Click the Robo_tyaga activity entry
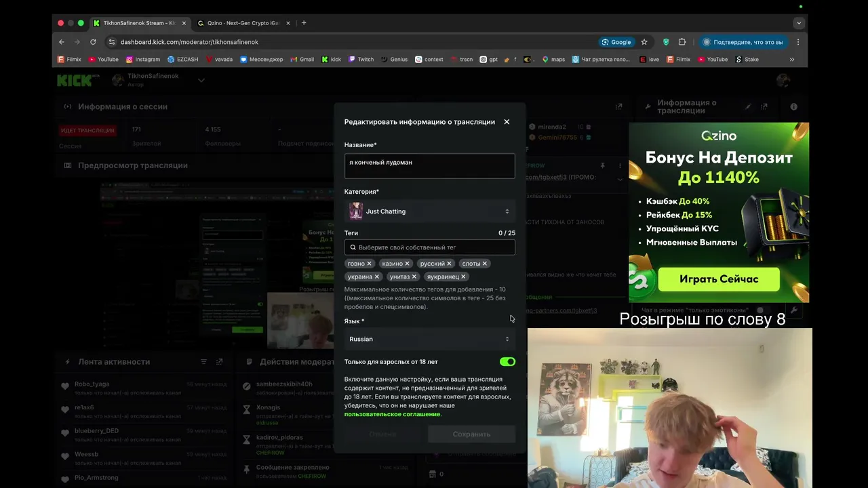The image size is (868, 488). [144, 388]
